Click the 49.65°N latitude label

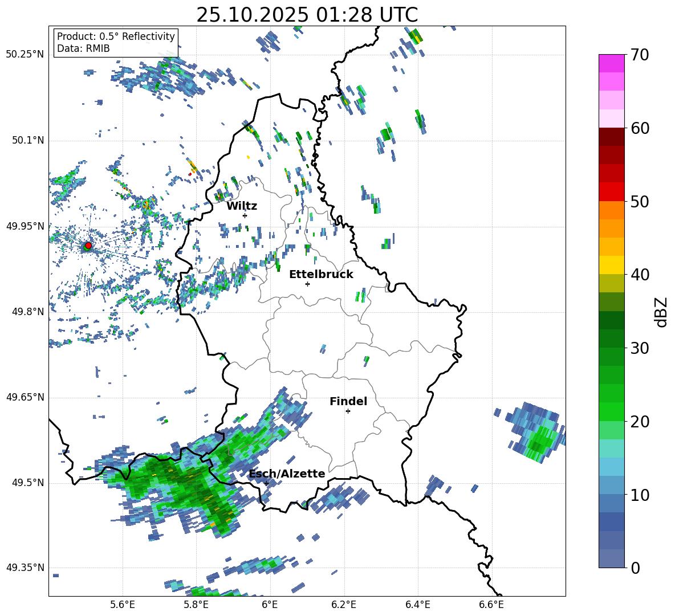[x=25, y=397]
